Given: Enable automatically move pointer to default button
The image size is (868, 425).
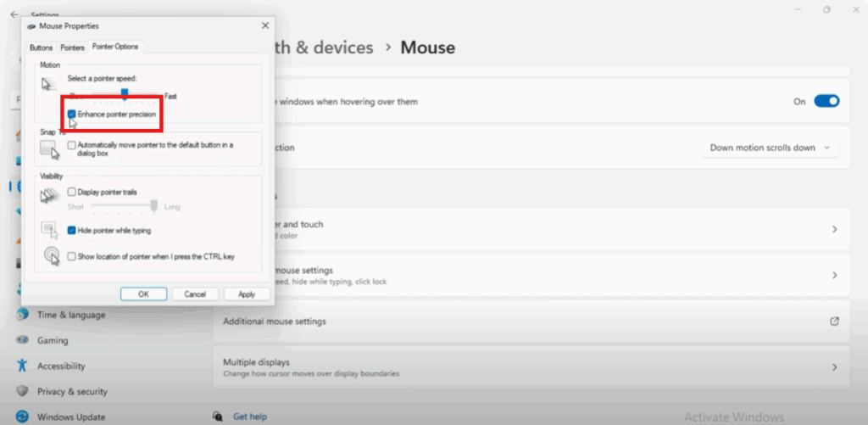Looking at the screenshot, I should (71, 145).
